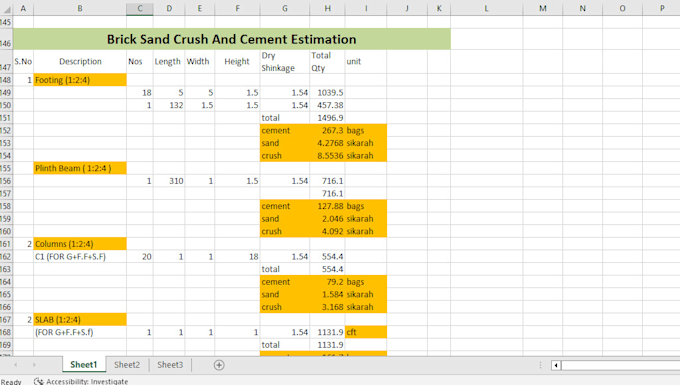Select row 152 header

pos(6,131)
